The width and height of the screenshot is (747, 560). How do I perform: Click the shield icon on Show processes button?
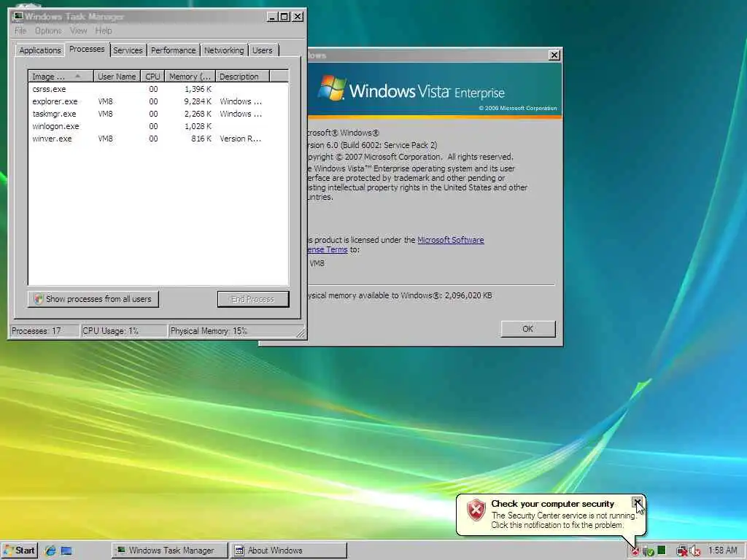click(38, 299)
